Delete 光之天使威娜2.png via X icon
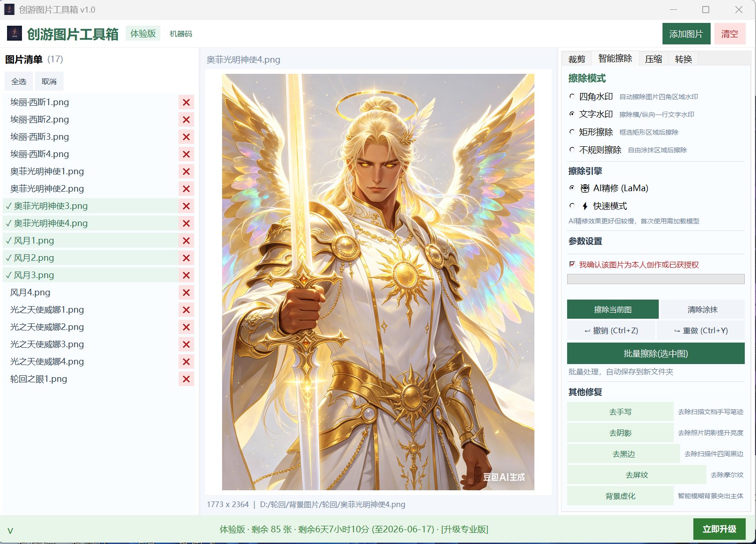 (x=186, y=327)
